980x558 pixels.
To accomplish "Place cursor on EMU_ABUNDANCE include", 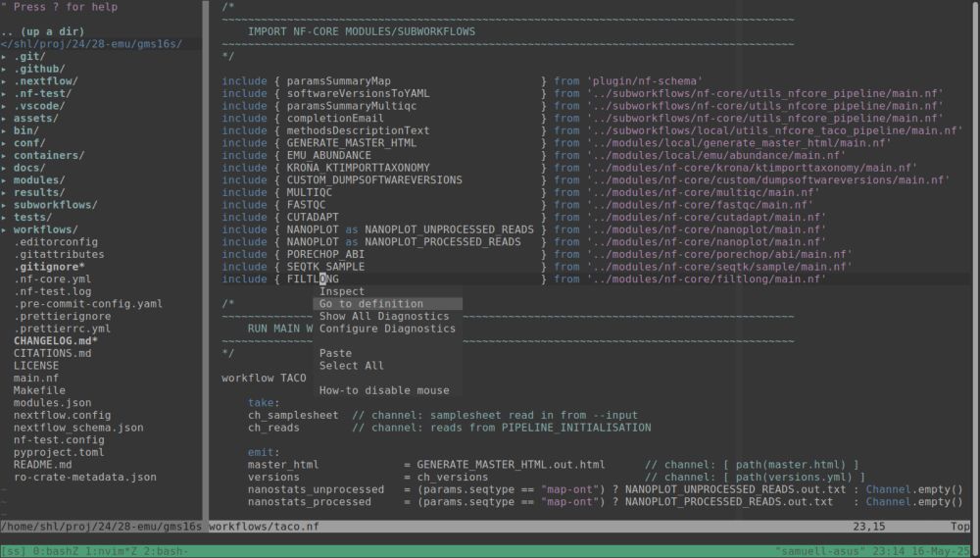I will pos(328,155).
